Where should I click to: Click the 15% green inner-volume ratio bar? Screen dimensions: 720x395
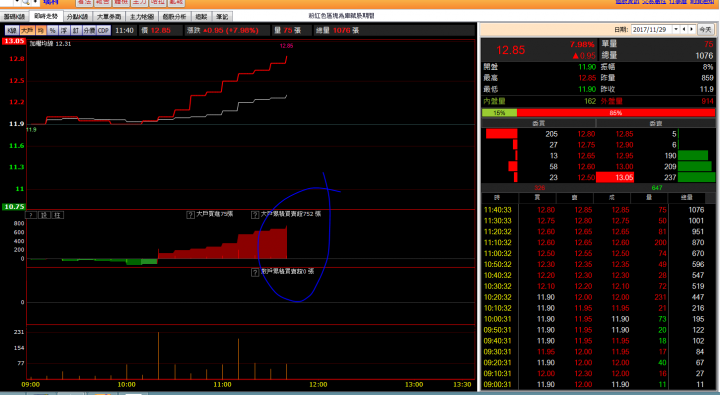pyautogui.click(x=499, y=113)
